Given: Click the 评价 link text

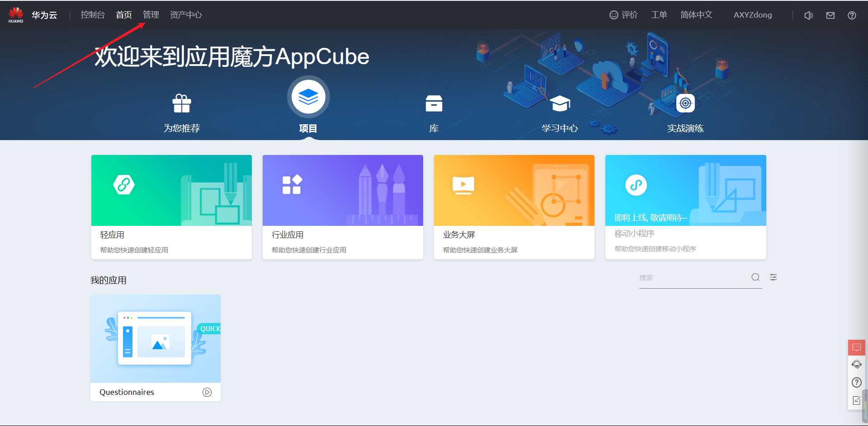Looking at the screenshot, I should coord(630,15).
